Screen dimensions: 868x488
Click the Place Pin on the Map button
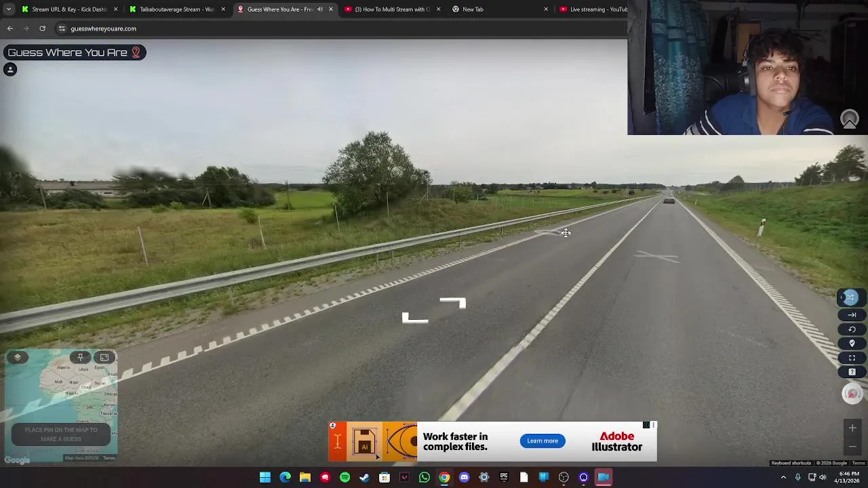(61, 434)
